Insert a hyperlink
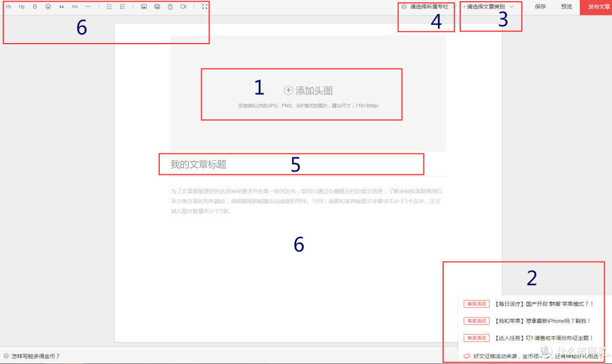The width and height of the screenshot is (612, 364). [x=75, y=7]
